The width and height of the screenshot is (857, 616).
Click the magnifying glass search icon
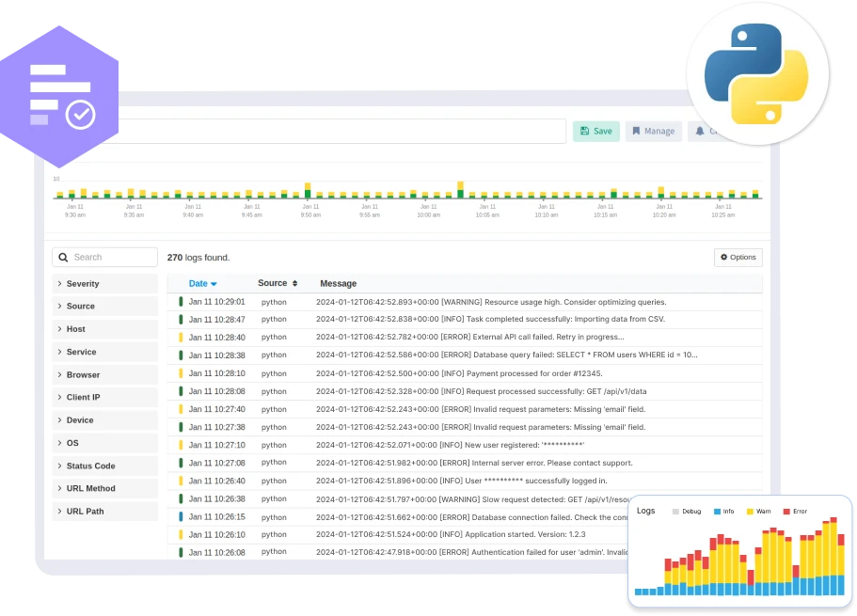tap(63, 258)
